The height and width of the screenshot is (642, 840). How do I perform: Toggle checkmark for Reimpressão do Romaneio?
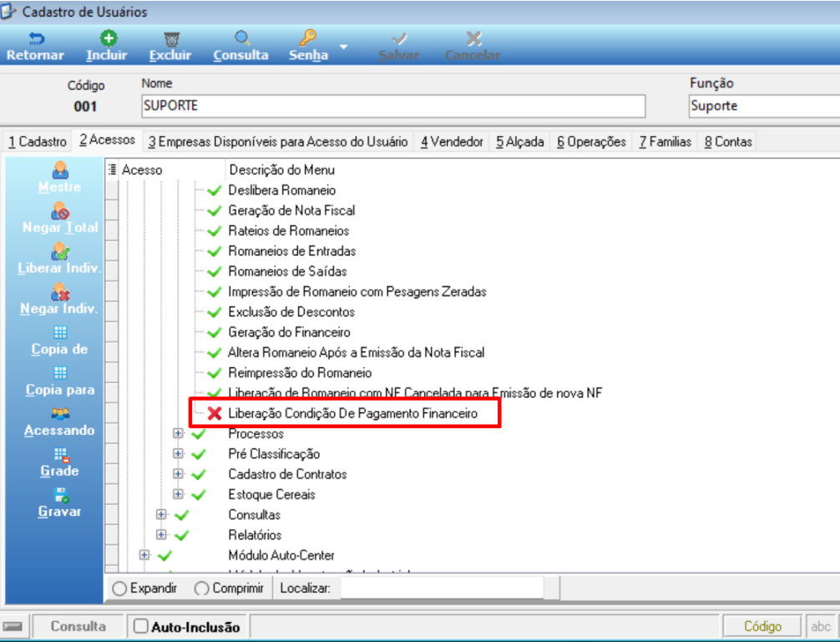215,373
